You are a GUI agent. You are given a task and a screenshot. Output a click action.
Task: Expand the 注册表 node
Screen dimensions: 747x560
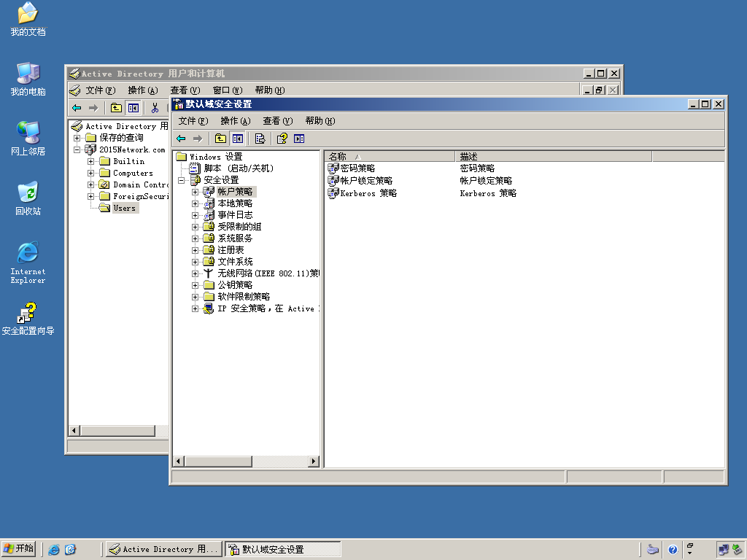[x=195, y=250]
